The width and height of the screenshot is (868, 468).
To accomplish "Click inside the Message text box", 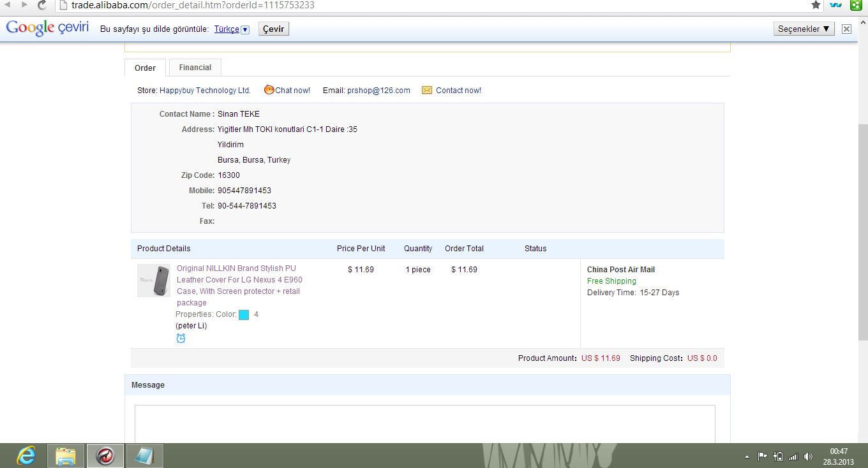I will pyautogui.click(x=424, y=423).
